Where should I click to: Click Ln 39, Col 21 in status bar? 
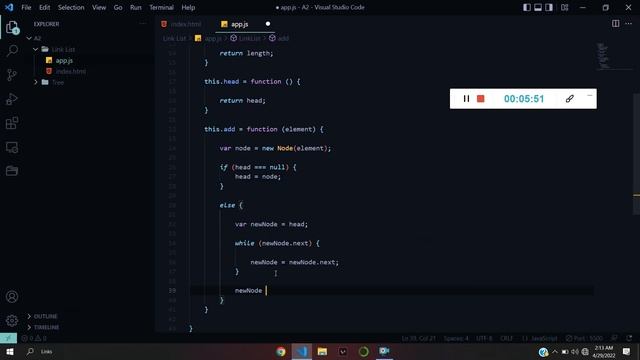tap(418, 338)
